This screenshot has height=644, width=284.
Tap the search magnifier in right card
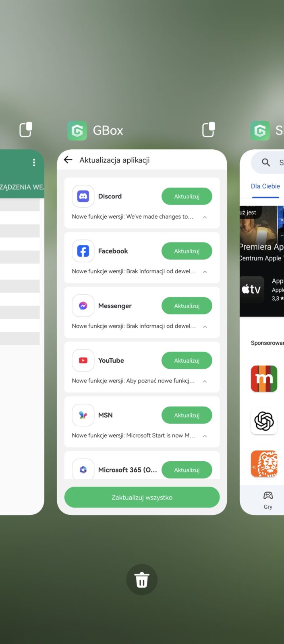(x=266, y=162)
